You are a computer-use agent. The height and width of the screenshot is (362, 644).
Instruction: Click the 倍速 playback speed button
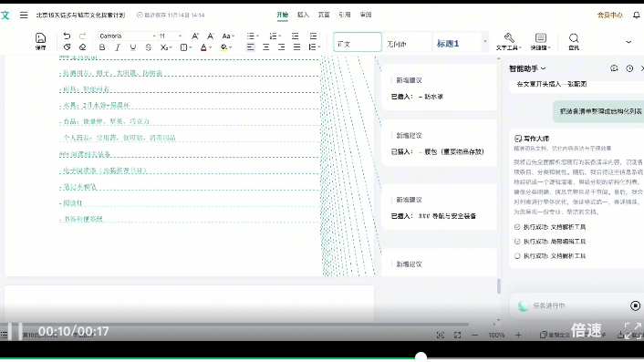587,330
